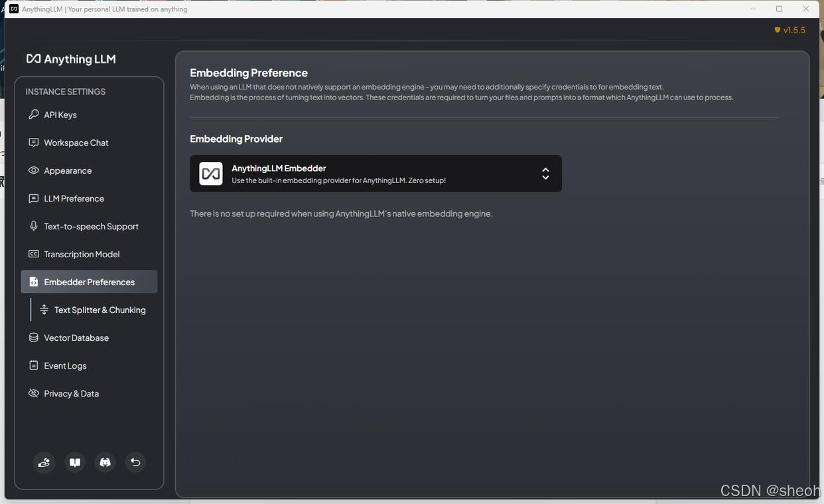
Task: Open Privacy & Data settings
Action: [89, 393]
